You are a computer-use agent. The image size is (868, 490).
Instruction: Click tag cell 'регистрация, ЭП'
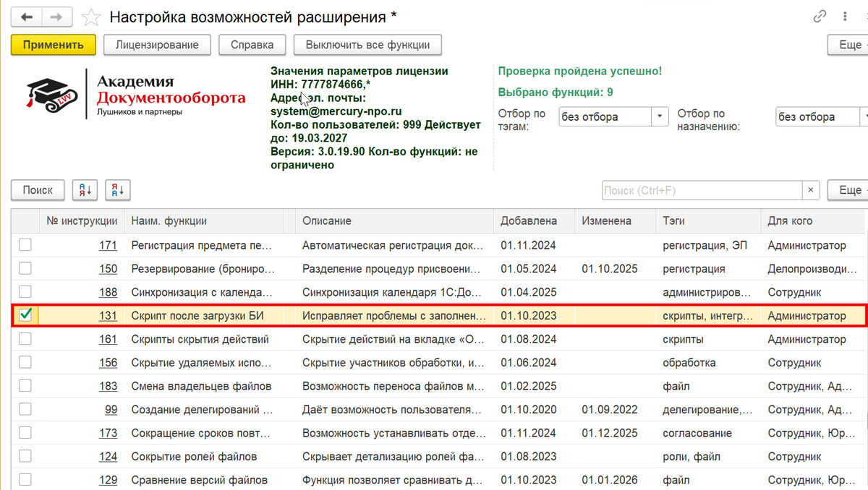pos(705,246)
